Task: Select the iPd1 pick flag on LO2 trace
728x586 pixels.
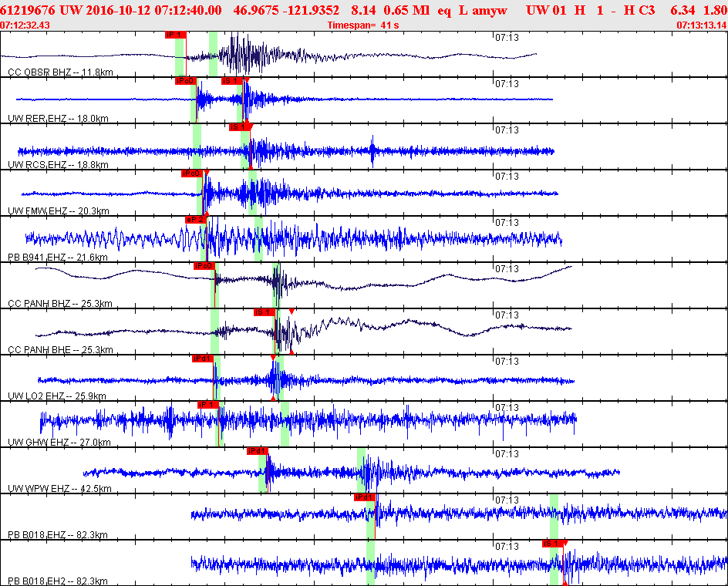Action: tap(203, 359)
